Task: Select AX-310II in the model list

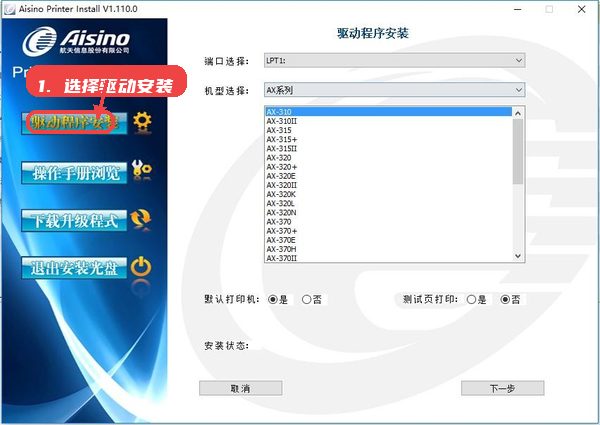Action: tap(388, 121)
